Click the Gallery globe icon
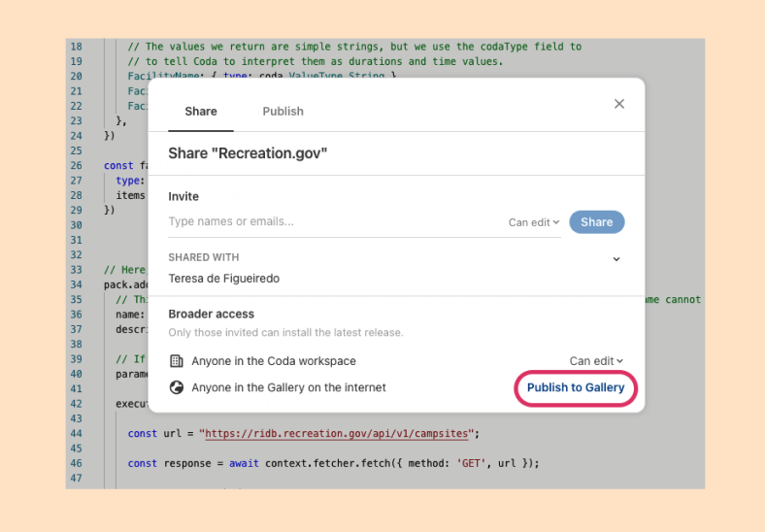Viewport: 765px width, 532px height. pyautogui.click(x=176, y=387)
